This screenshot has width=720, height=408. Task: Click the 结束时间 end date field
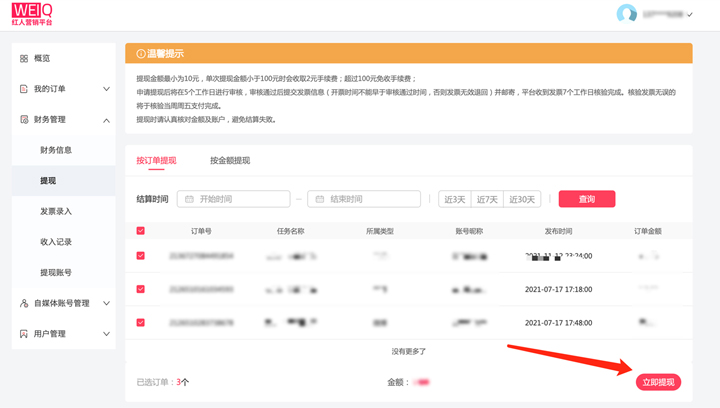(365, 199)
